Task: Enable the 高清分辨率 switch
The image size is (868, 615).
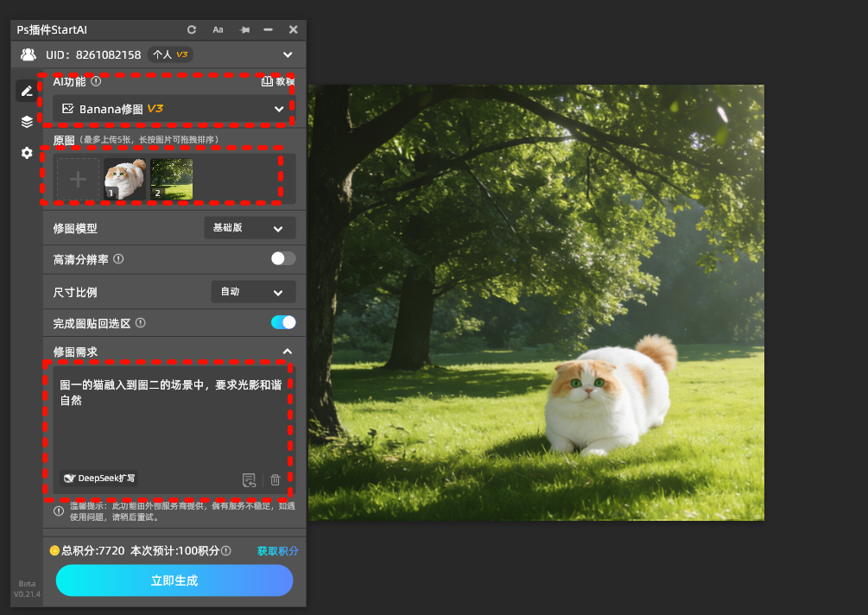Action: coord(282,258)
